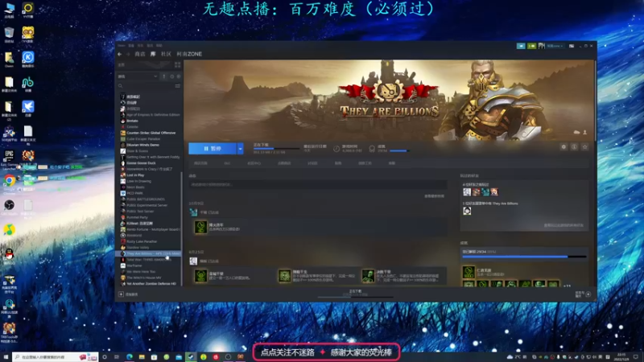644x362 pixels.
Task: Click the cloud sync status icon
Action: (576, 132)
